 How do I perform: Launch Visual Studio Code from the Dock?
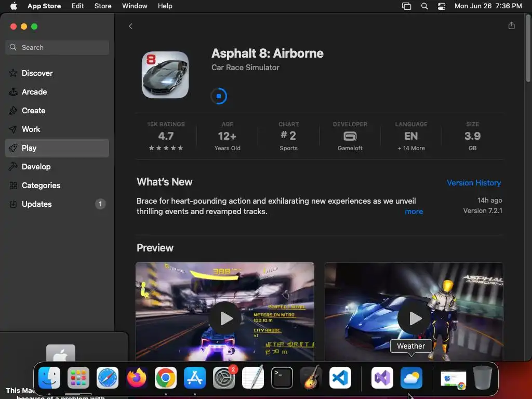340,378
